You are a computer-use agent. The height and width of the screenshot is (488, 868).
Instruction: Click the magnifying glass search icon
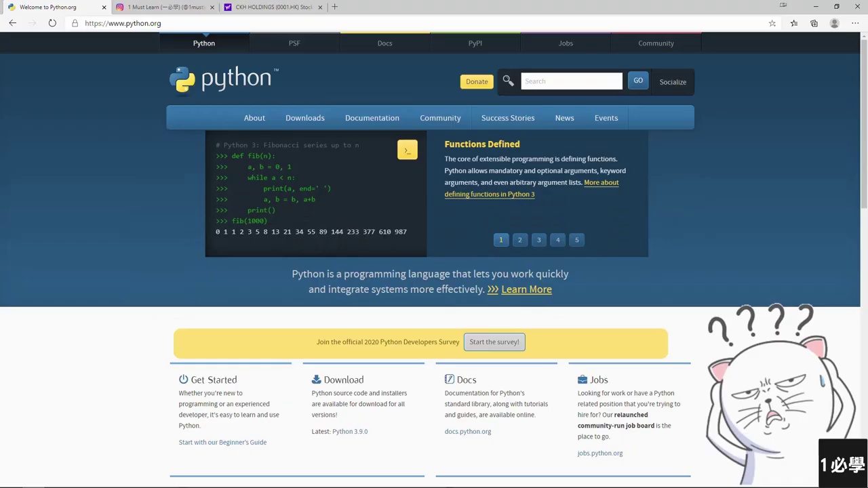(508, 81)
